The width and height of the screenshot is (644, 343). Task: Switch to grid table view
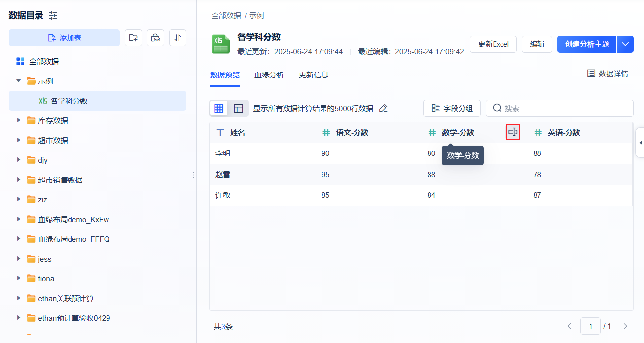[x=219, y=109]
